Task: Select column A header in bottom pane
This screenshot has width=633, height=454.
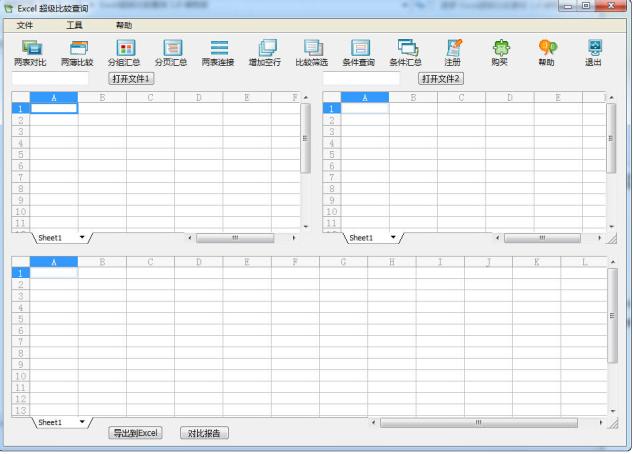Action: click(54, 262)
